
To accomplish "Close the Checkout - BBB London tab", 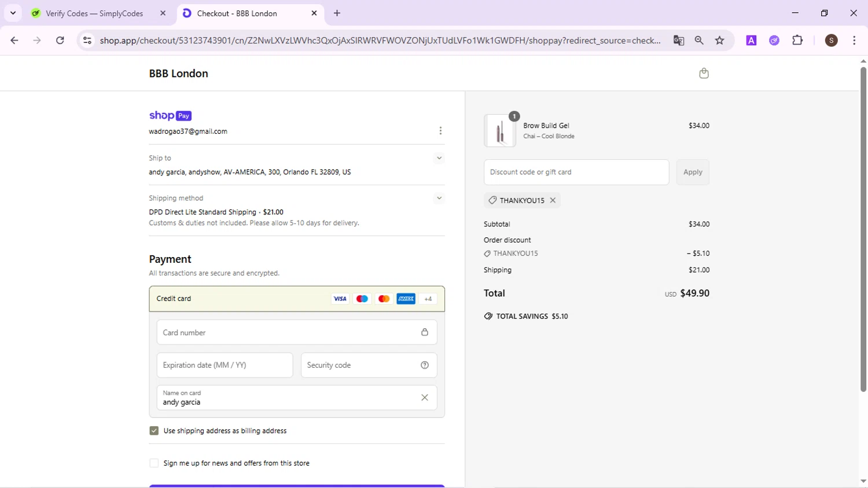I will pos(314,13).
